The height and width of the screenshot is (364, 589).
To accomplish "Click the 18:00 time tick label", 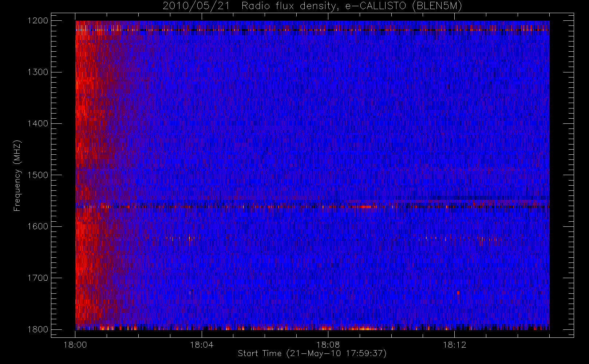I will tap(75, 345).
